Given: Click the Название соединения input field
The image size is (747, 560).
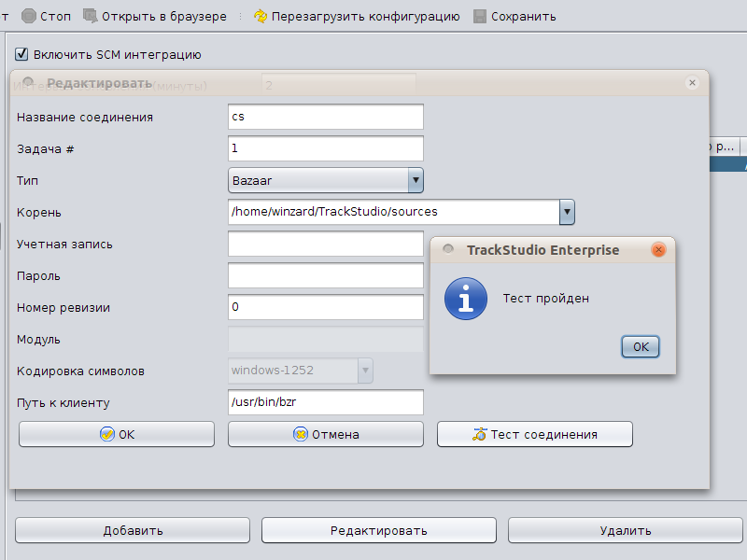Looking at the screenshot, I should pyautogui.click(x=326, y=117).
